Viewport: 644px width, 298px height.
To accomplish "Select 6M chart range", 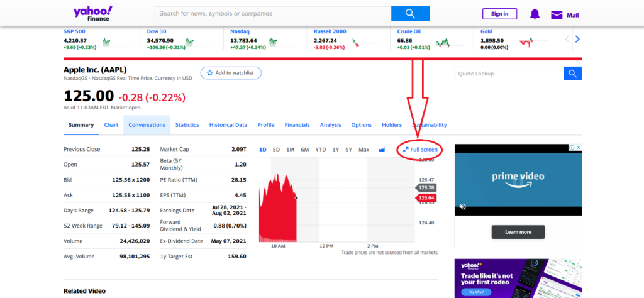I will pyautogui.click(x=305, y=150).
